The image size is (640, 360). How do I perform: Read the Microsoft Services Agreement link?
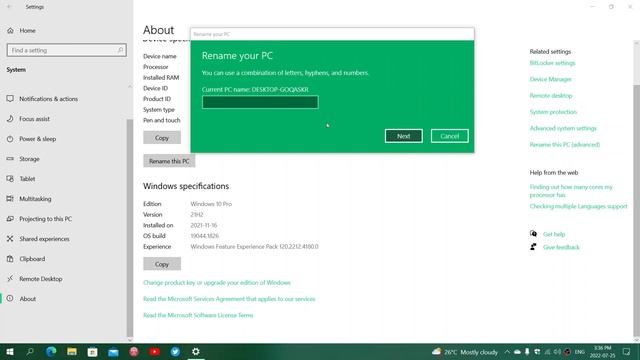pyautogui.click(x=229, y=299)
